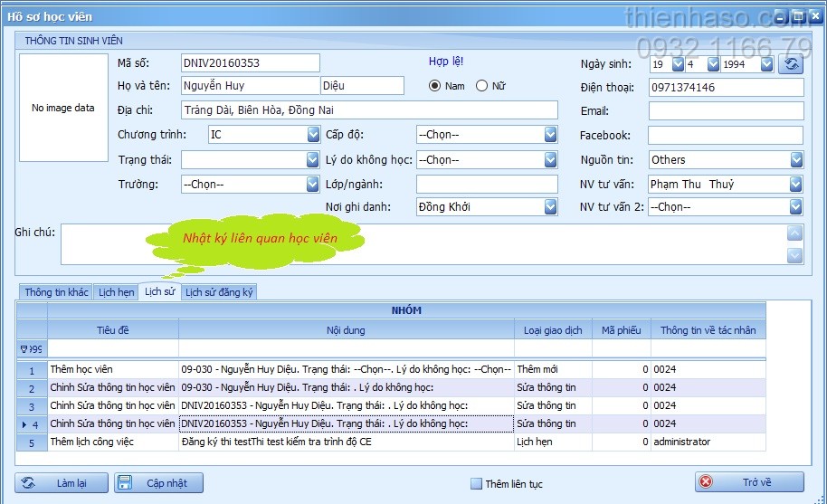Screen dimensions: 827x504
Task: Click the Email input field
Action: point(726,111)
